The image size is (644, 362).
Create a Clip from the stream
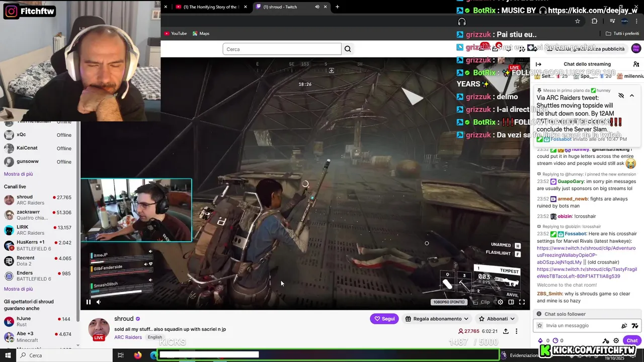coord(481,302)
